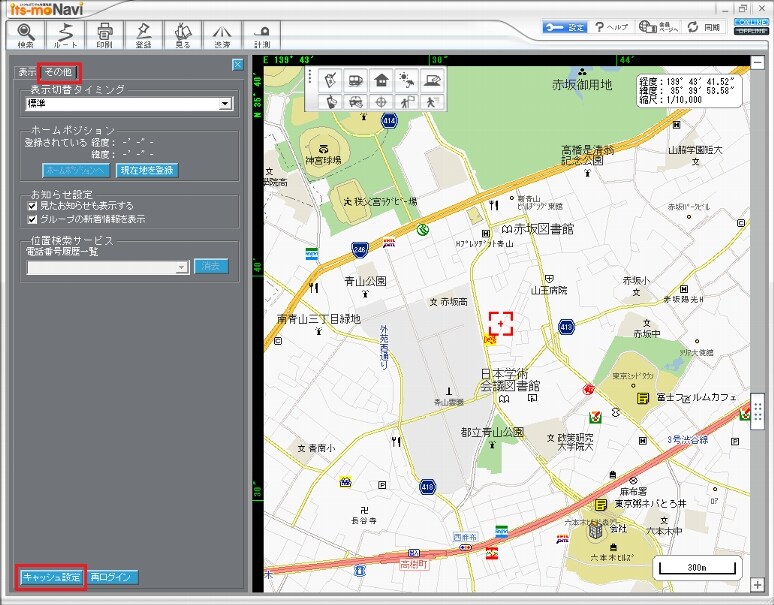The image size is (774, 605).
Task: Click the 現在地を登録 button
Action: pos(147,170)
